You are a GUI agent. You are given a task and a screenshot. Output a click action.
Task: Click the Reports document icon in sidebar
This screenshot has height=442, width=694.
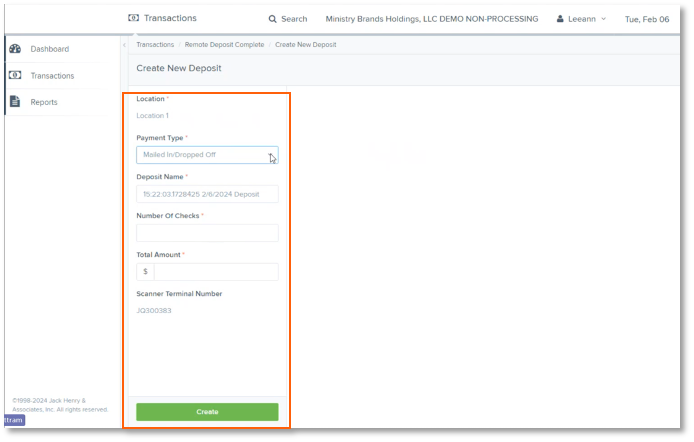[15, 102]
